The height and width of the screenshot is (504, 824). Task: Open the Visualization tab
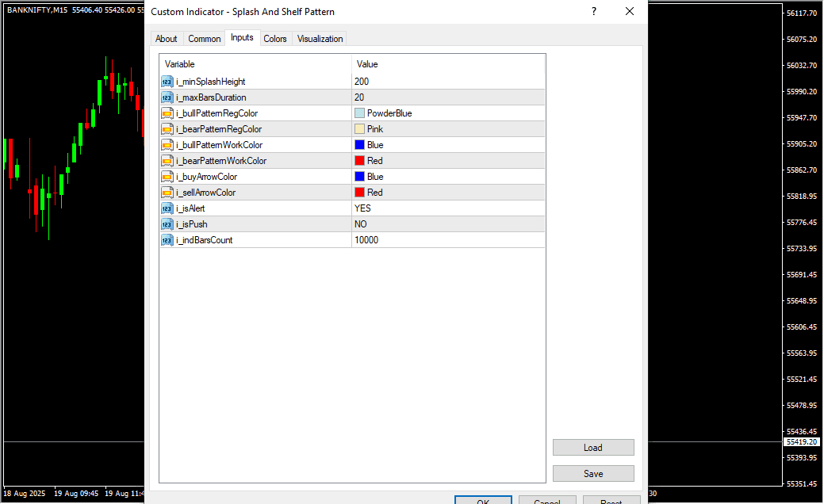320,39
